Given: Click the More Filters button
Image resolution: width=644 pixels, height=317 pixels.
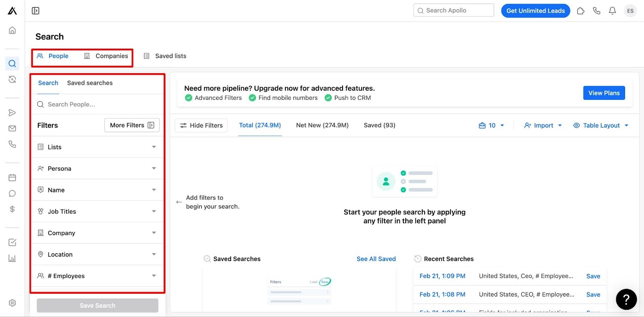Looking at the screenshot, I should click(x=132, y=125).
